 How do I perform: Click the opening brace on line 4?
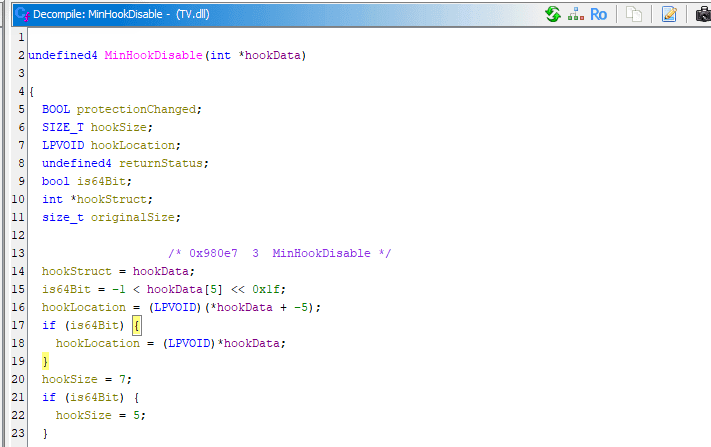31,92
